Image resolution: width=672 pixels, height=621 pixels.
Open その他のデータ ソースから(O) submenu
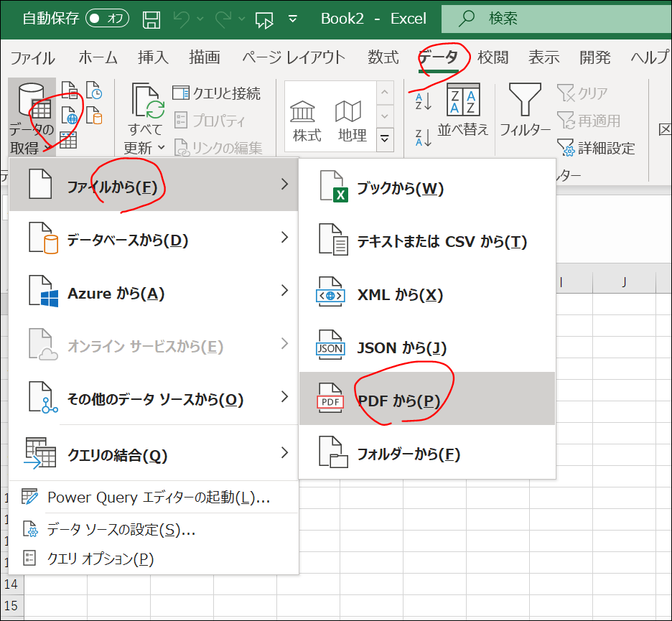154,398
